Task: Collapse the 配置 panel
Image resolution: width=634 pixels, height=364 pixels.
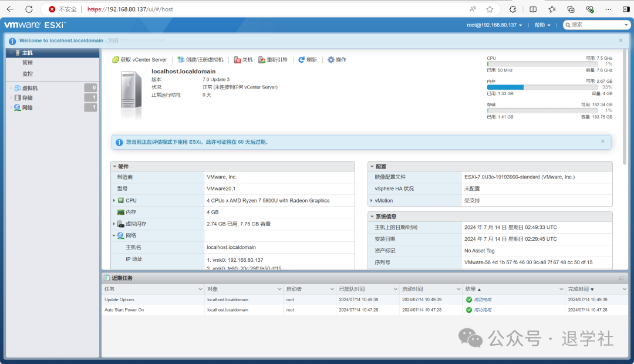Action: [x=372, y=166]
